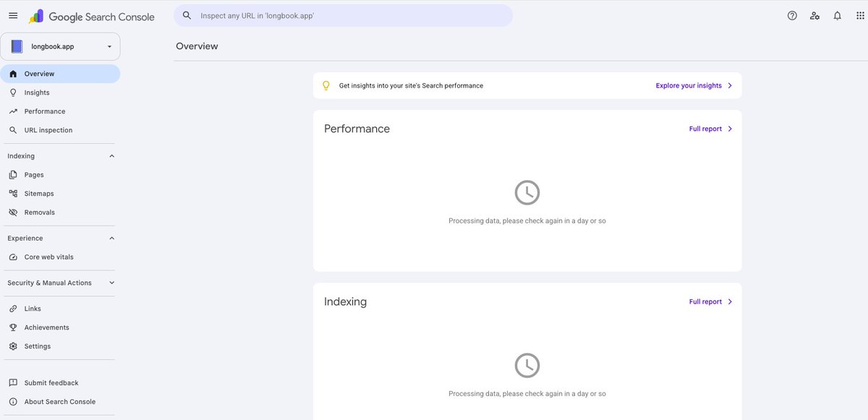The image size is (868, 420).
Task: Click the Pages documents icon
Action: pyautogui.click(x=13, y=175)
